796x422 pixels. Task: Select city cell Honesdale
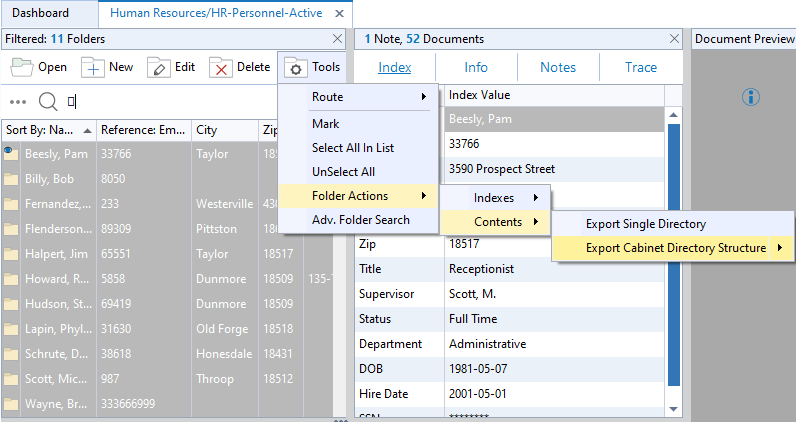click(x=224, y=354)
